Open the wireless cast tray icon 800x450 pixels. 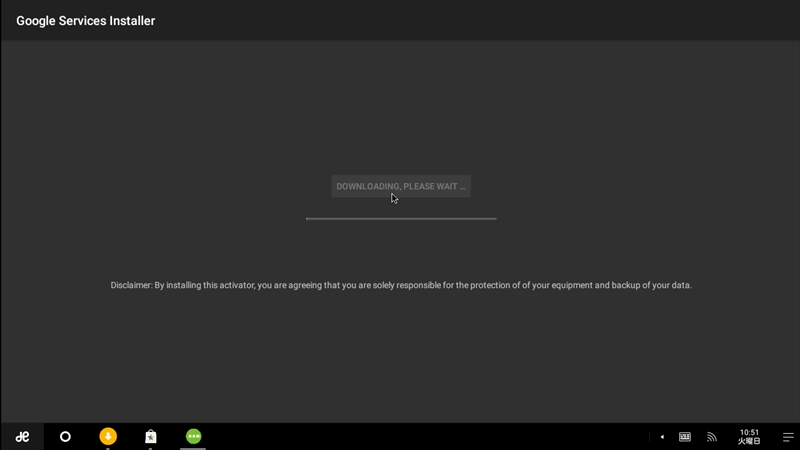pyautogui.click(x=712, y=437)
